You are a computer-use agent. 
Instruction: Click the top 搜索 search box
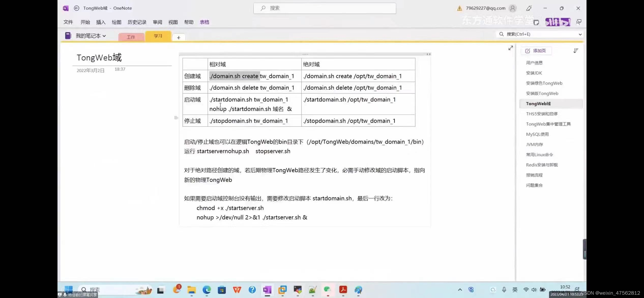point(324,8)
